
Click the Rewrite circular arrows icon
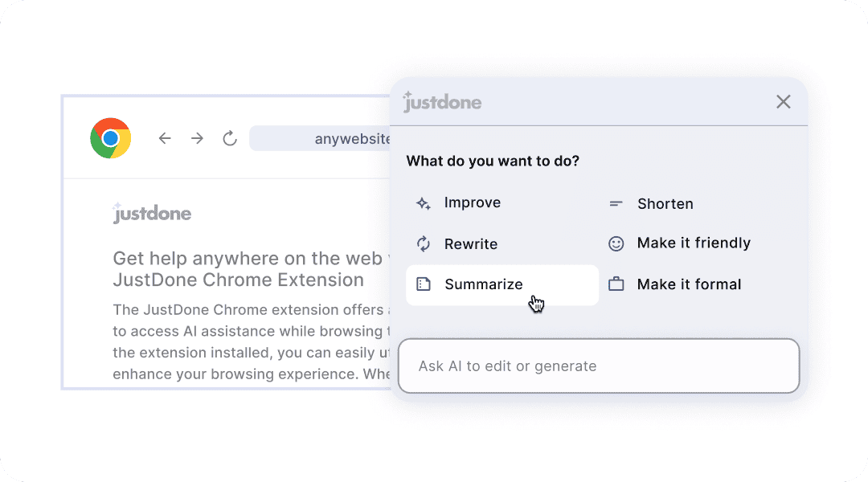pos(424,244)
